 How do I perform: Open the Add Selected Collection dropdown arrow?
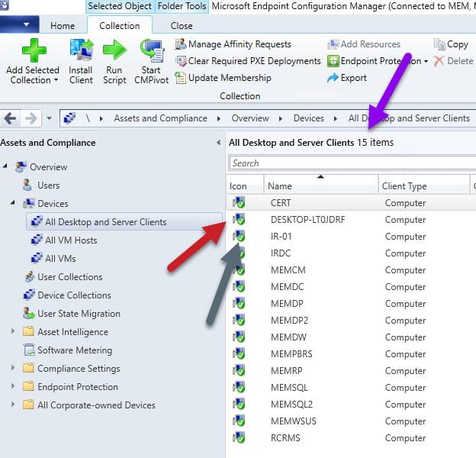[56, 80]
